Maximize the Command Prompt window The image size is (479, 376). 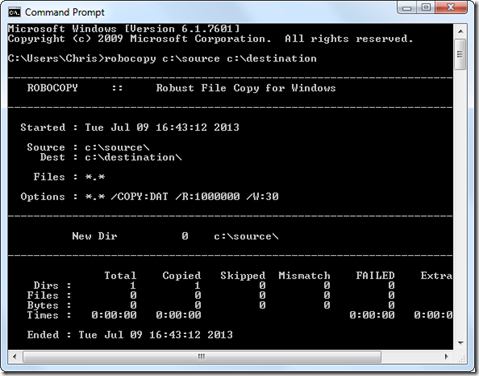pyautogui.click(x=426, y=8)
